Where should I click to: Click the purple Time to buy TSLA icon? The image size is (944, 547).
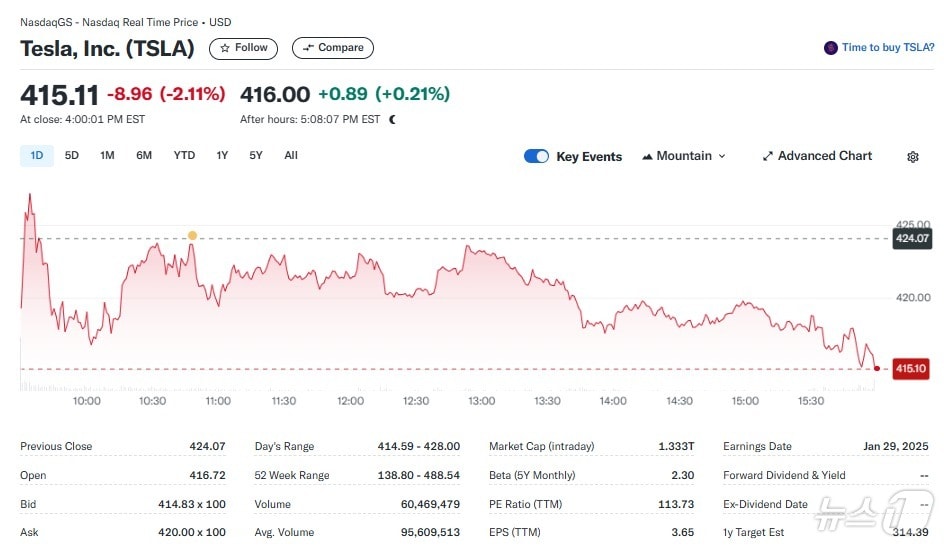pyautogui.click(x=830, y=48)
